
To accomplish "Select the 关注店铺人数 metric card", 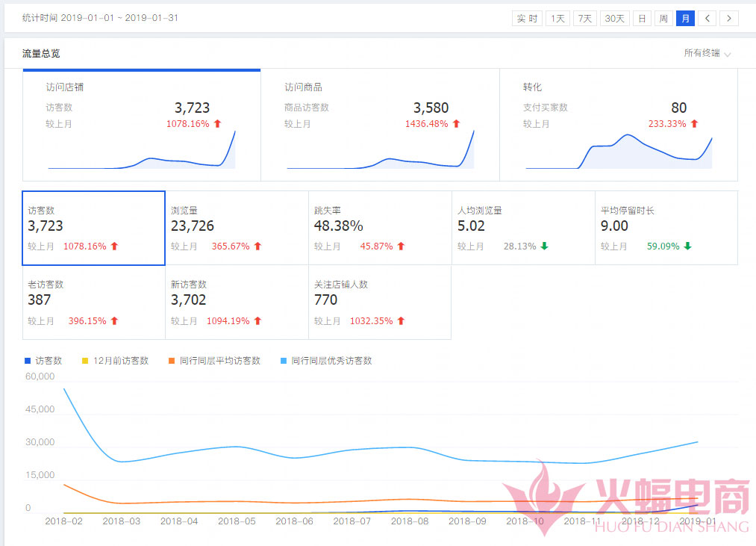I will tap(380, 303).
